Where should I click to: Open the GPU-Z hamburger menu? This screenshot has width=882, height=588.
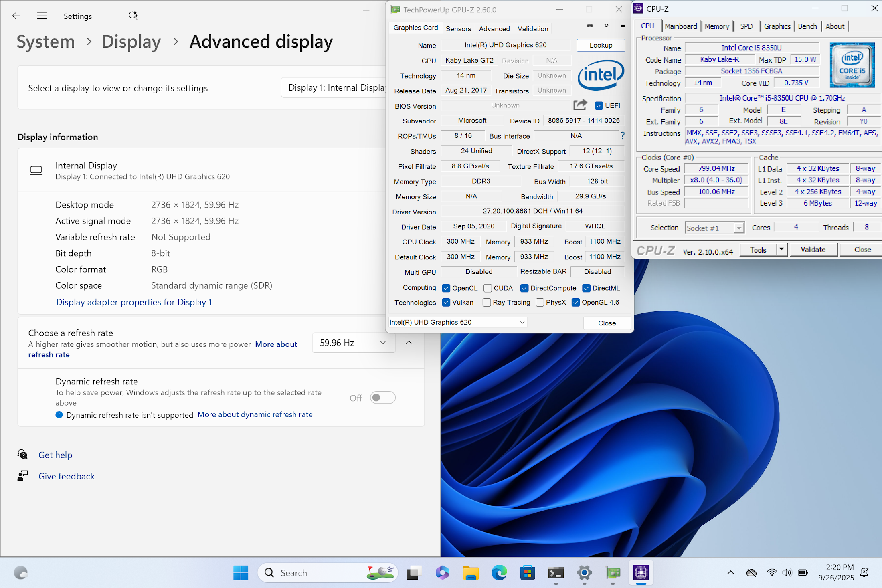point(623,26)
